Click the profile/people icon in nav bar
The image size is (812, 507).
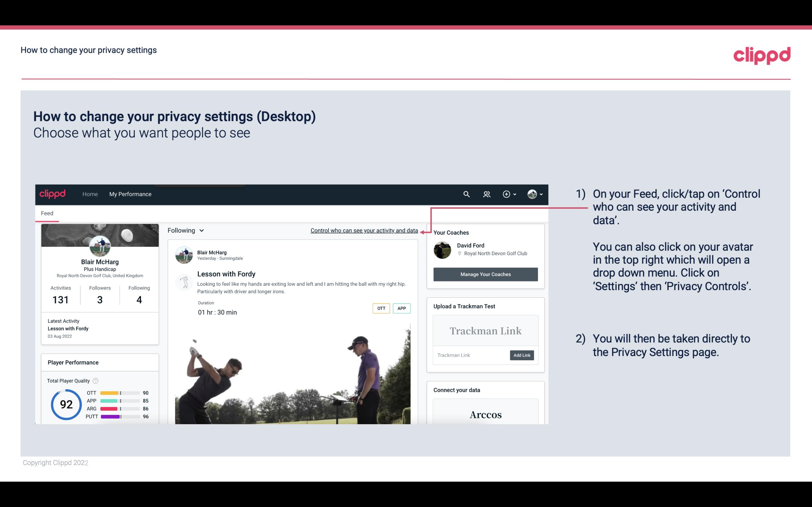coord(486,194)
